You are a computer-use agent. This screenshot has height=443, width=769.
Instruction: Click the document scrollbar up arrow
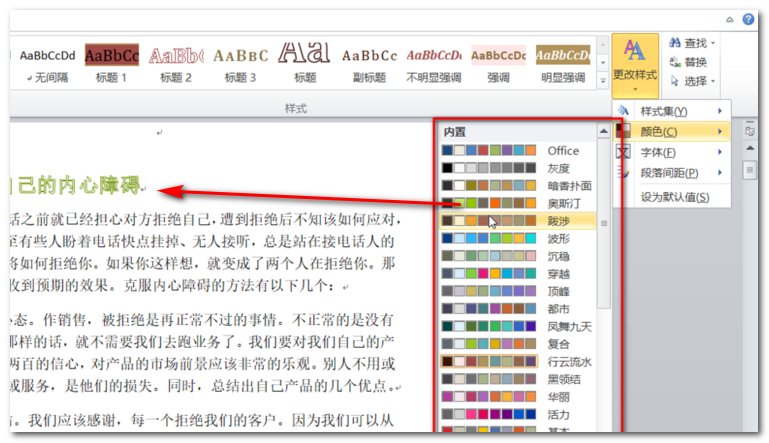749,148
